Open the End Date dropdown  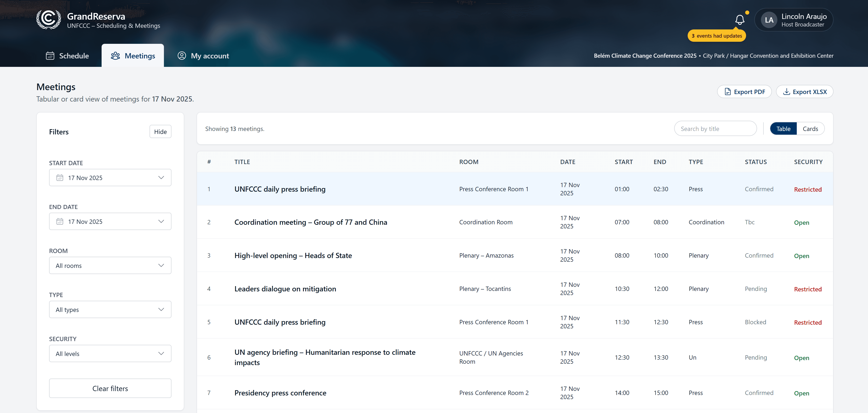pyautogui.click(x=110, y=221)
